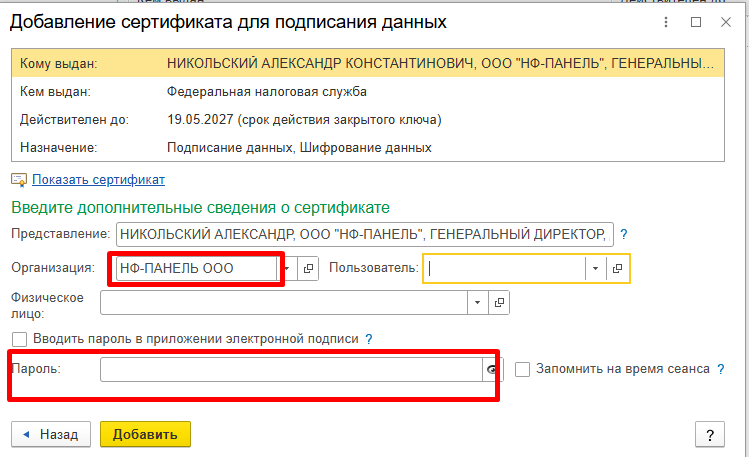Expand the Организация dropdown list

[x=287, y=268]
